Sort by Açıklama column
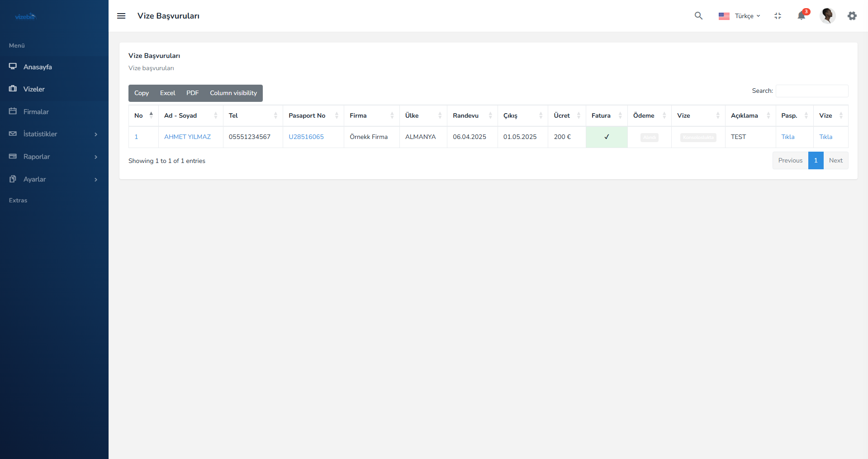The height and width of the screenshot is (459, 868). (x=750, y=115)
